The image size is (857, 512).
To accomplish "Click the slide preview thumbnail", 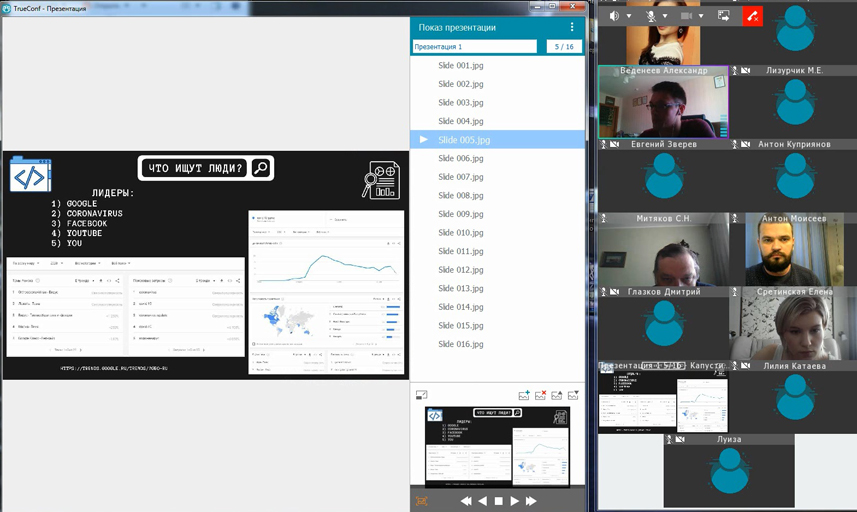I will [x=497, y=446].
